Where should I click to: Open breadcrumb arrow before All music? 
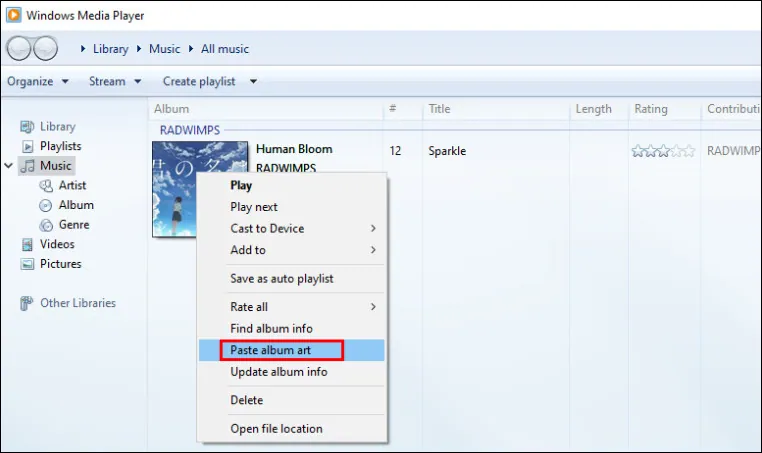pyautogui.click(x=191, y=49)
